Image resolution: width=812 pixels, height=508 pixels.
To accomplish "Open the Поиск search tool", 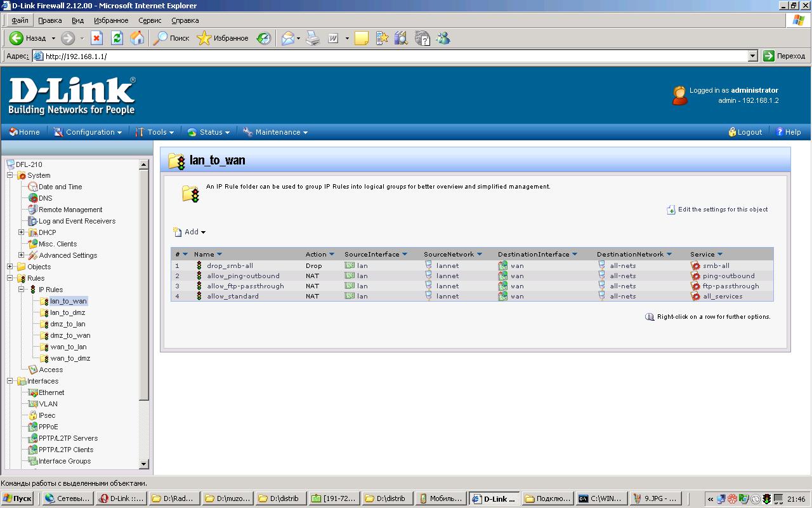I will (171, 38).
